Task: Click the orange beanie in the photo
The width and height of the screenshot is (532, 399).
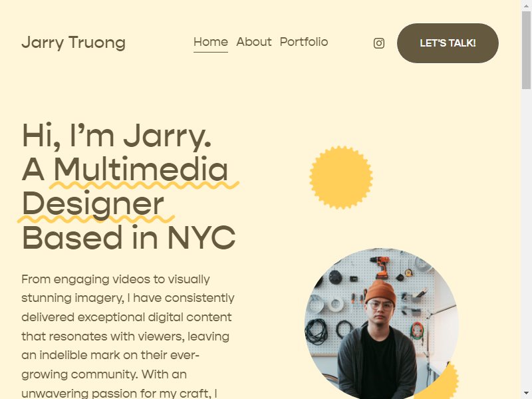Action: (380, 292)
